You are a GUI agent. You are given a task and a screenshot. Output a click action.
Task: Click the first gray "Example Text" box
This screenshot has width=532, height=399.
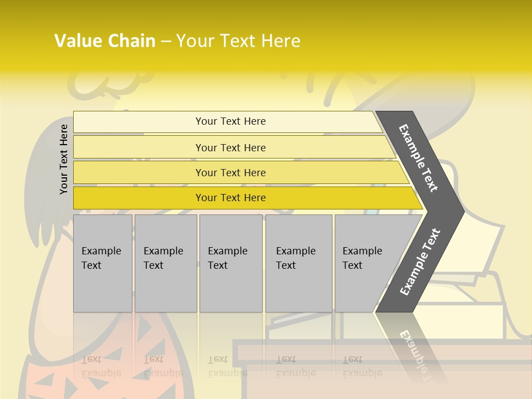point(103,263)
